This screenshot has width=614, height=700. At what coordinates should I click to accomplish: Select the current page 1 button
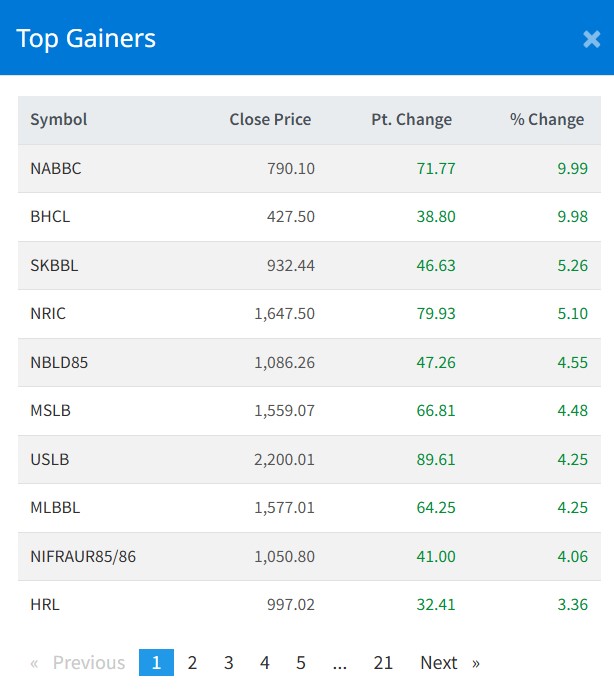[x=156, y=663]
